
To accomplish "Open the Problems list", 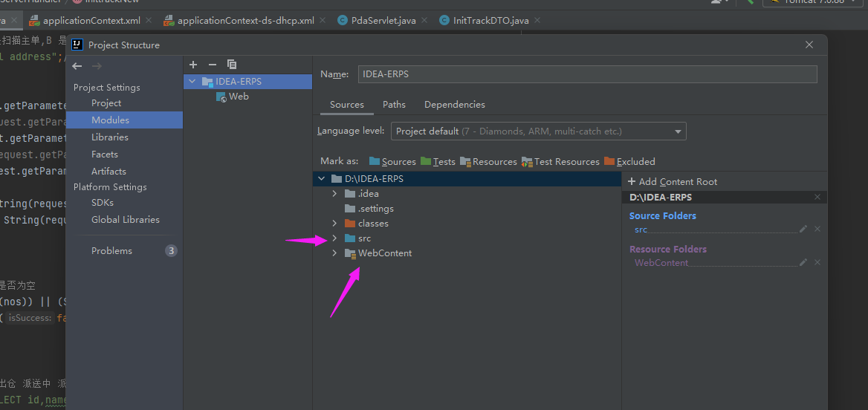I will click(111, 250).
